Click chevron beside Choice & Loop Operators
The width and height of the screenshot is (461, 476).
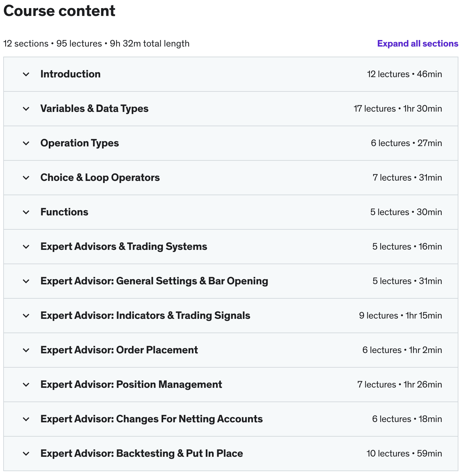(x=26, y=178)
